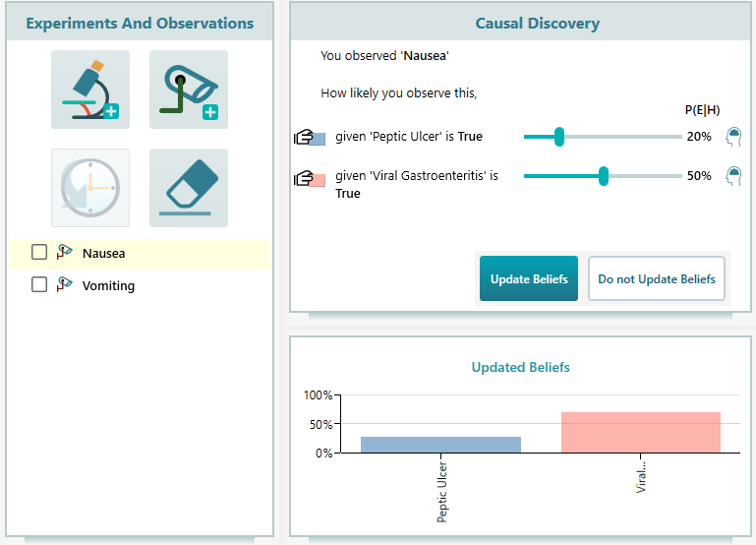This screenshot has width=756, height=545.
Task: Click the clock history icon
Action: tap(90, 188)
